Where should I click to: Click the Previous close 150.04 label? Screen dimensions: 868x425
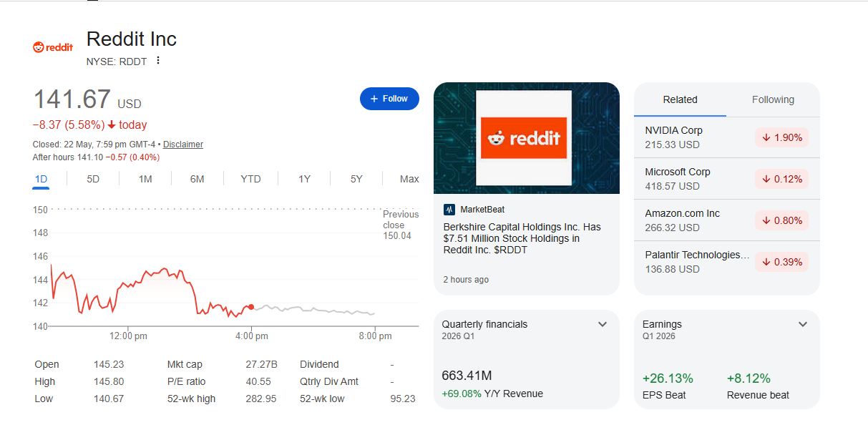click(399, 225)
